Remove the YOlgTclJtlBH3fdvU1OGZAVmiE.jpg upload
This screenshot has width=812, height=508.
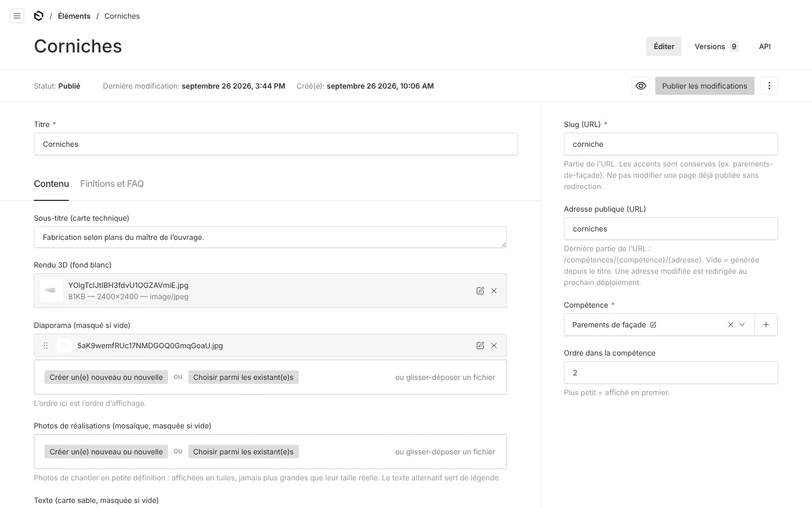[x=494, y=291]
